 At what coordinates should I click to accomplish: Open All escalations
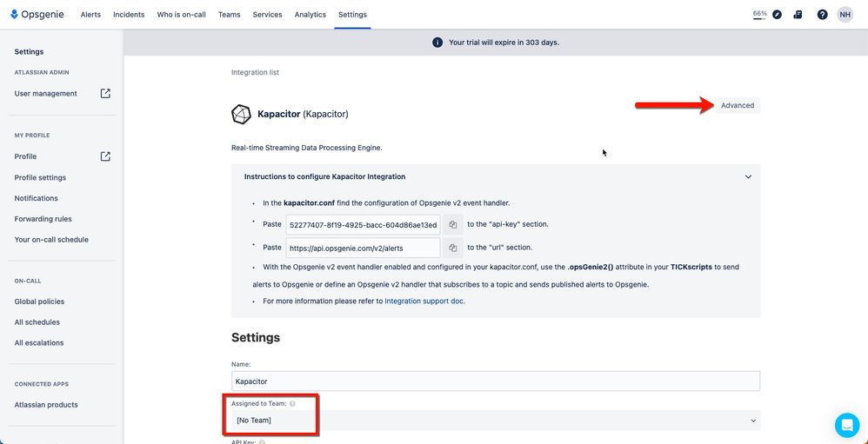[39, 343]
